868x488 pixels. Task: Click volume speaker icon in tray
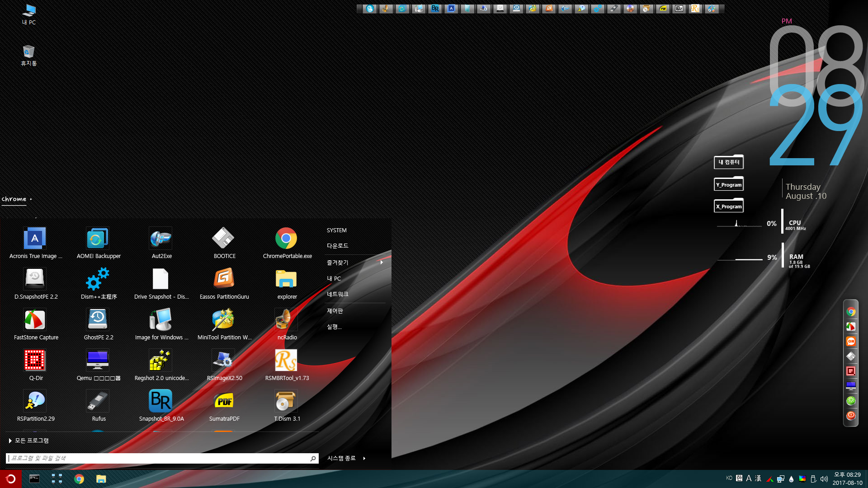pos(824,479)
